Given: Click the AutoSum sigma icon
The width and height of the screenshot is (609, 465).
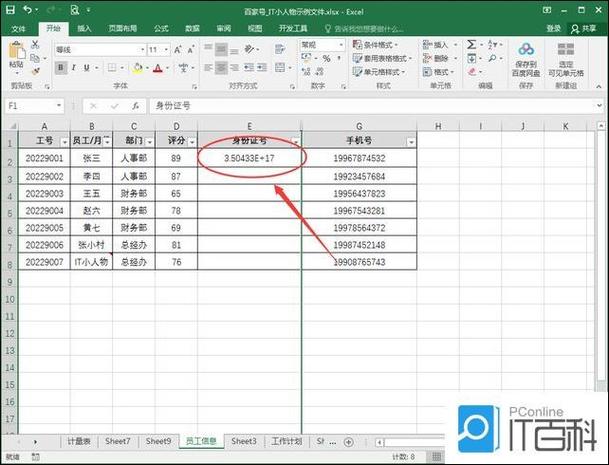Looking at the screenshot, I should [x=472, y=45].
